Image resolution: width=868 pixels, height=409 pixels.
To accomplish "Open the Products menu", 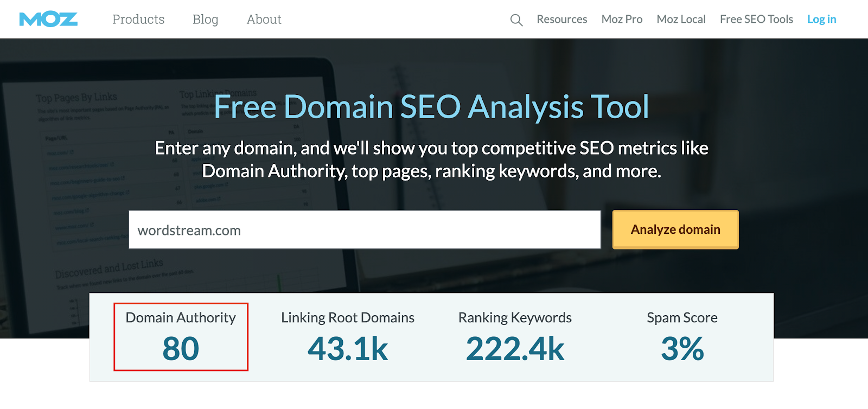I will (x=138, y=20).
